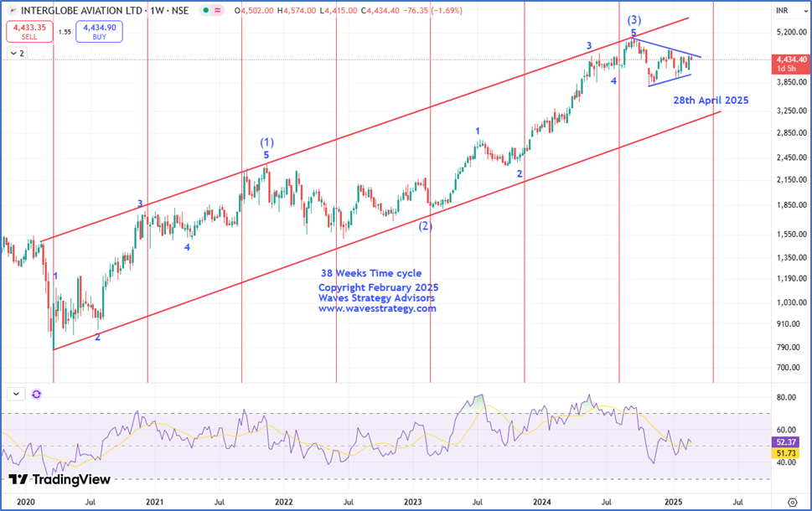Select the '(1)' wave label
Image resolution: width=812 pixels, height=511 pixels.
(x=266, y=142)
